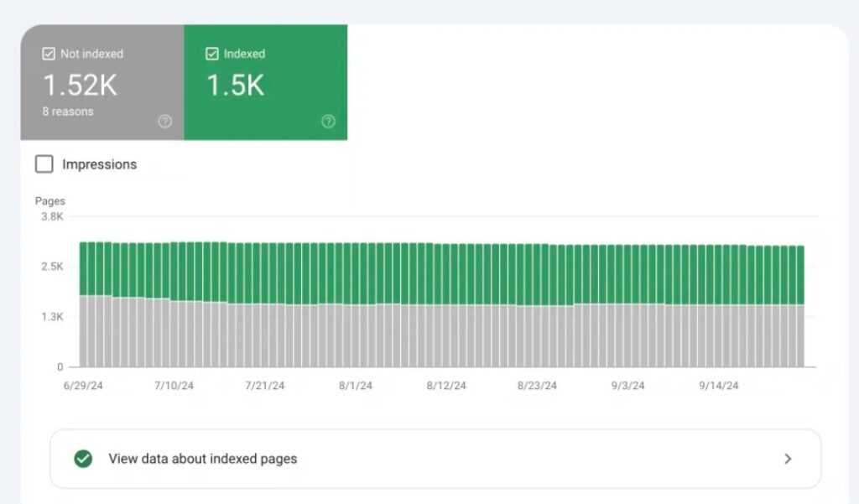Select the 8/12/24 date label
Image resolution: width=859 pixels, height=504 pixels.
point(446,386)
